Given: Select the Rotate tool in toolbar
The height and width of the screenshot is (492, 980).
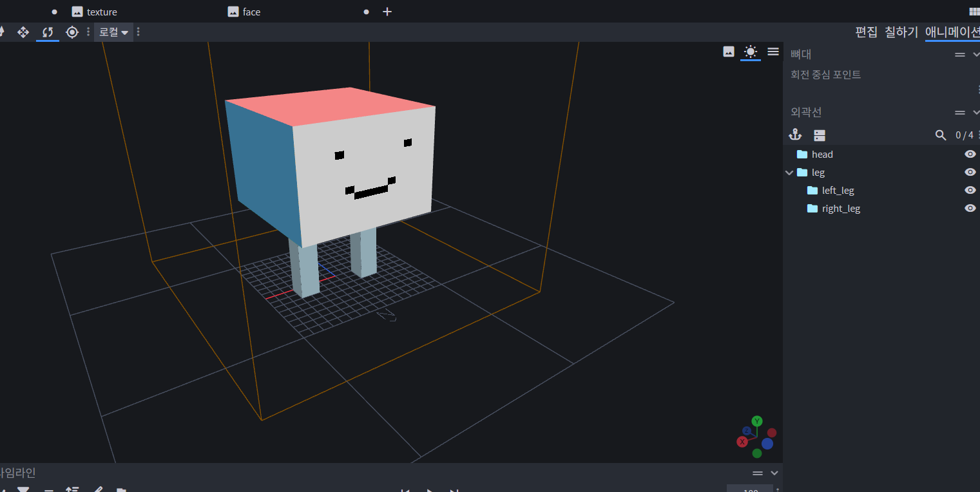Looking at the screenshot, I should [48, 32].
